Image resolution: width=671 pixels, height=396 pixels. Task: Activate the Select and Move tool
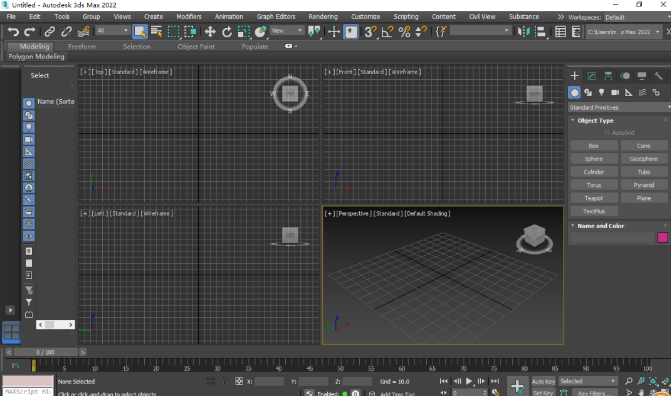point(210,32)
